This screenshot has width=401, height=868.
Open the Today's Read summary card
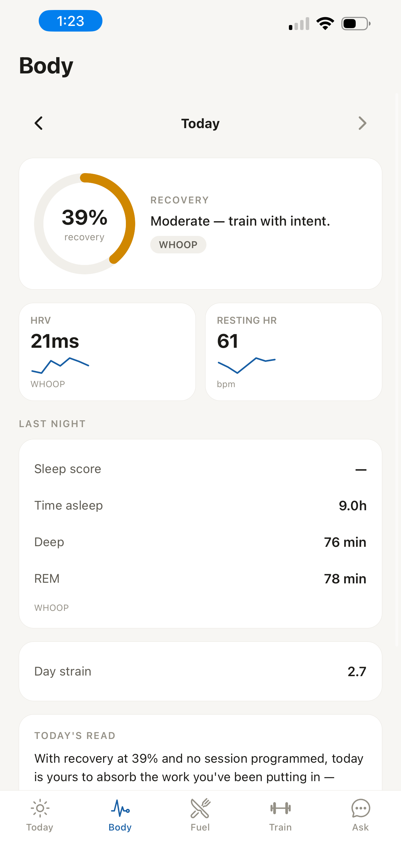200,752
